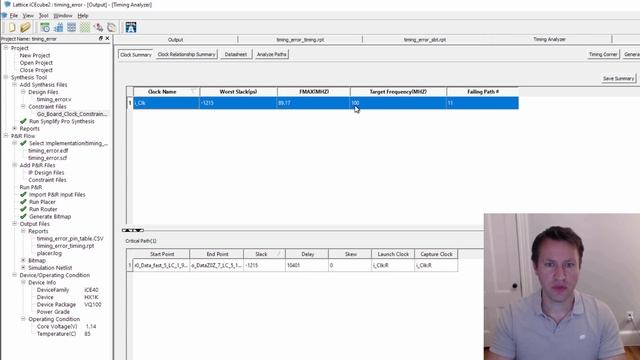Sort by Worst Slack(ps) column header

(238, 92)
